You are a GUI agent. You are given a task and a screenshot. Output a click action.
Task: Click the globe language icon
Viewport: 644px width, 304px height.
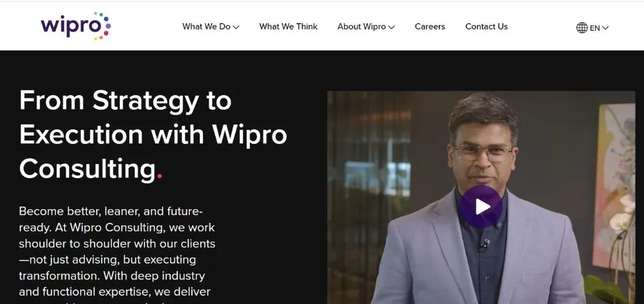tap(582, 27)
